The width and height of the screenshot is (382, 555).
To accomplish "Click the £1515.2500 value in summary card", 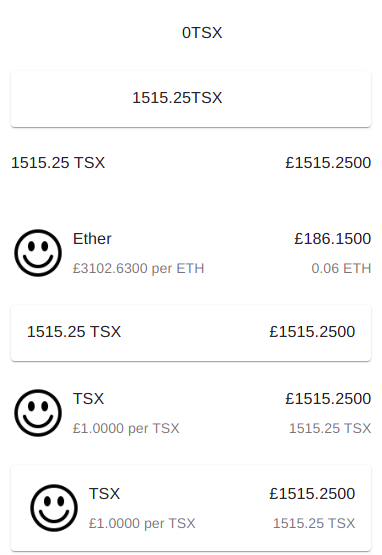I will [x=312, y=332].
